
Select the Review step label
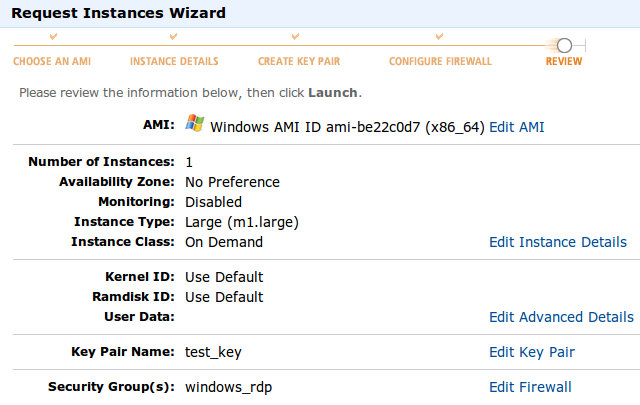coord(564,62)
